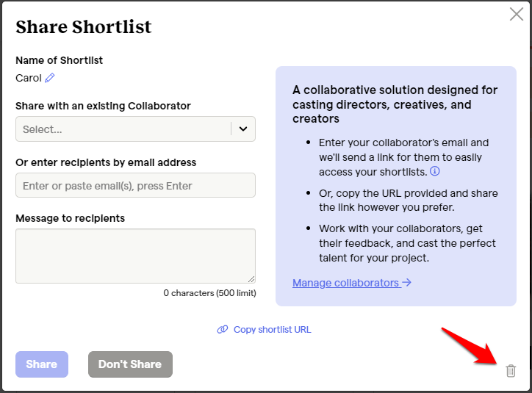The image size is (532, 393).
Task: Click the Share button
Action: [x=42, y=364]
